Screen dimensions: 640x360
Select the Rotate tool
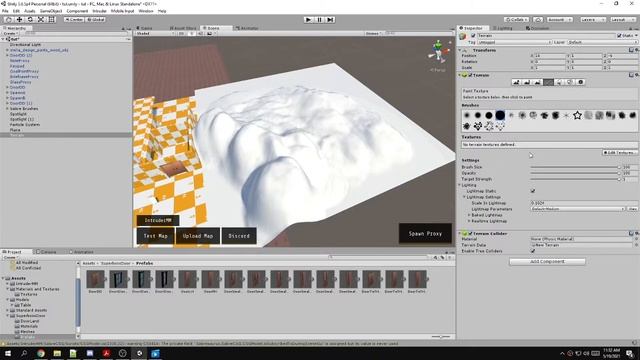30,20
